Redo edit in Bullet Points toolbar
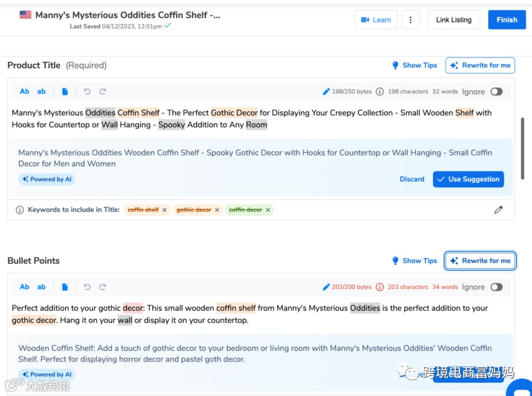 (103, 287)
